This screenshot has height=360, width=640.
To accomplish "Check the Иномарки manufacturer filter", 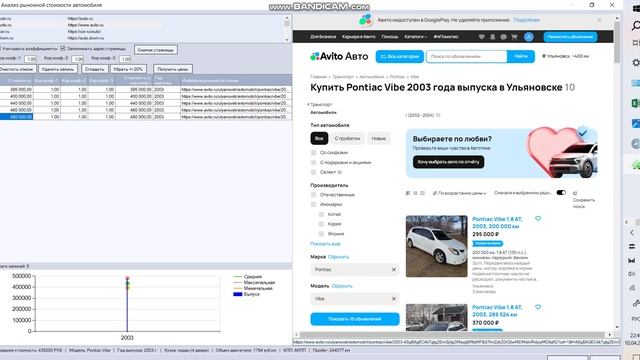I will (313, 204).
